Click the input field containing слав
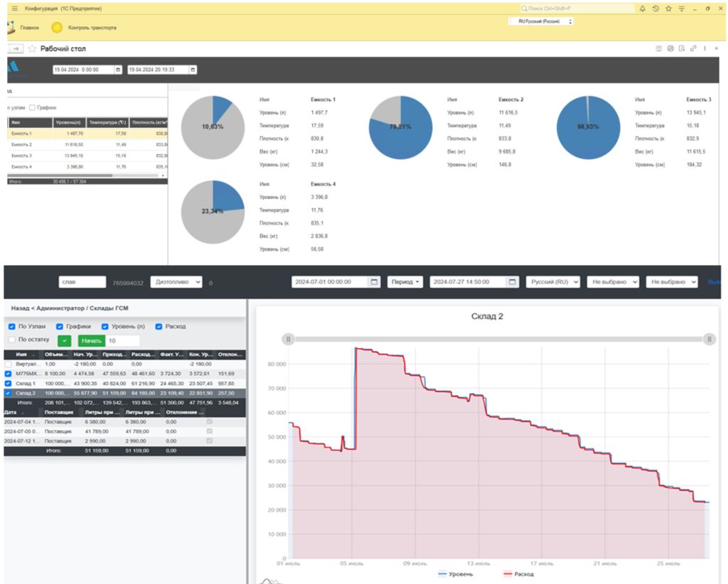The image size is (728, 584). point(82,282)
